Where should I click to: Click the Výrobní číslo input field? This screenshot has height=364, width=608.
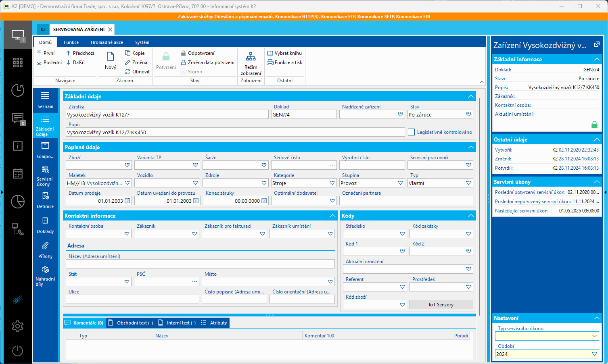[x=372, y=165]
